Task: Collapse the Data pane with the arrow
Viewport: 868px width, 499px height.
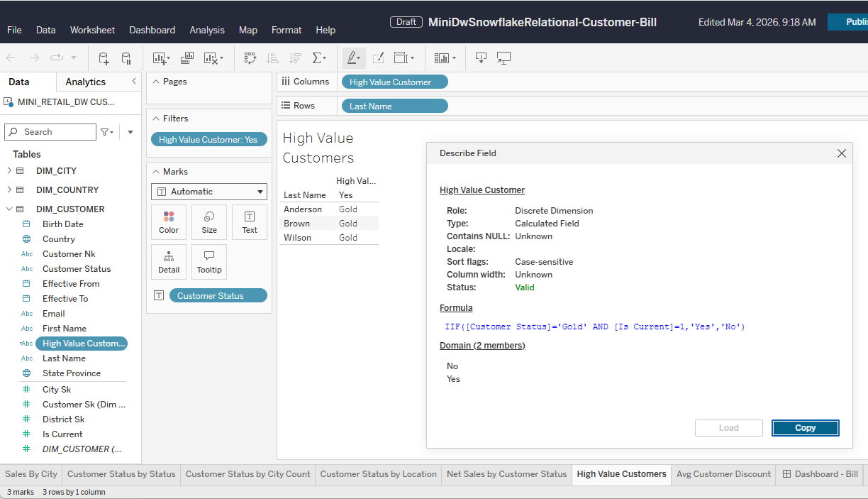Action: (x=134, y=82)
